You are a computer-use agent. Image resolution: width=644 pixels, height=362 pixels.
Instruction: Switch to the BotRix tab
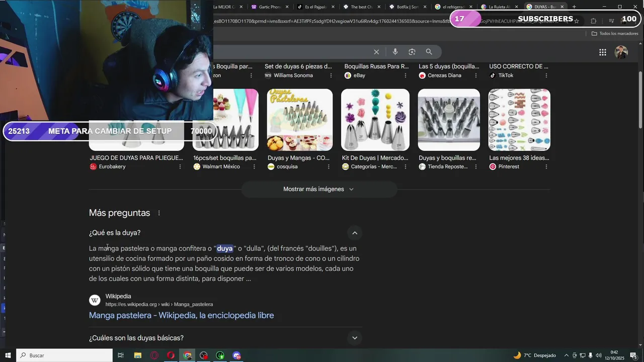(x=407, y=7)
